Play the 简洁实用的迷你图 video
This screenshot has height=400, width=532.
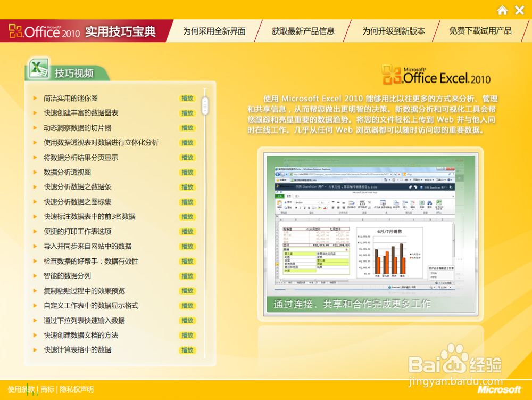point(187,98)
